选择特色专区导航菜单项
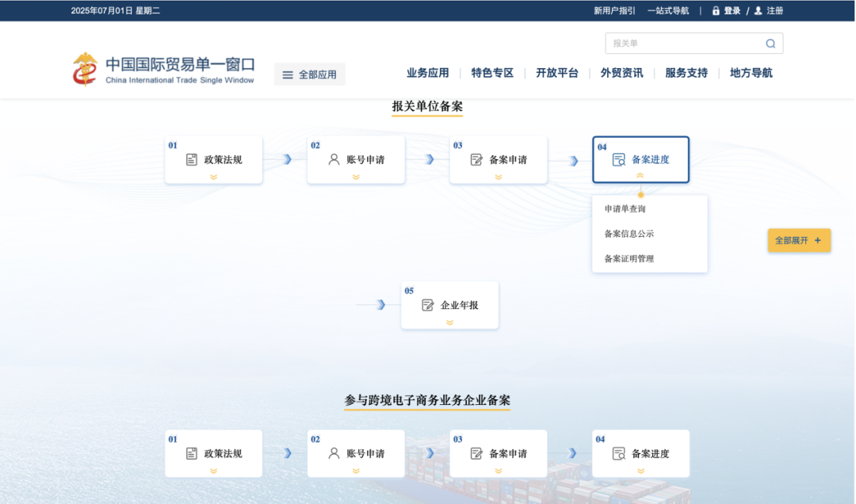The height and width of the screenshot is (504, 856). point(491,72)
